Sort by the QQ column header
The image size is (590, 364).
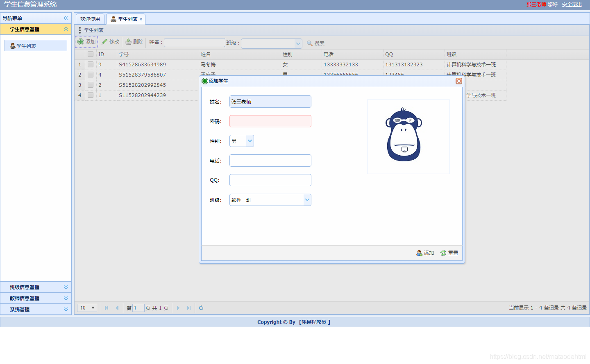click(414, 54)
